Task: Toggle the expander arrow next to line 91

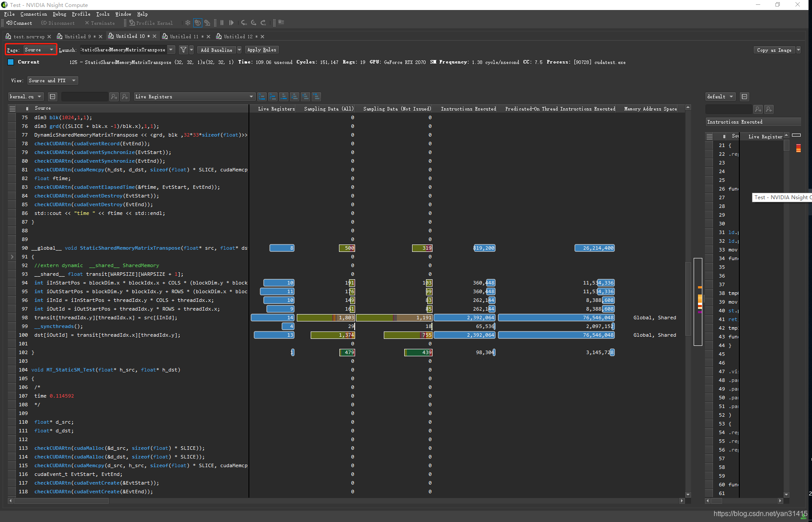Action: pyautogui.click(x=12, y=257)
